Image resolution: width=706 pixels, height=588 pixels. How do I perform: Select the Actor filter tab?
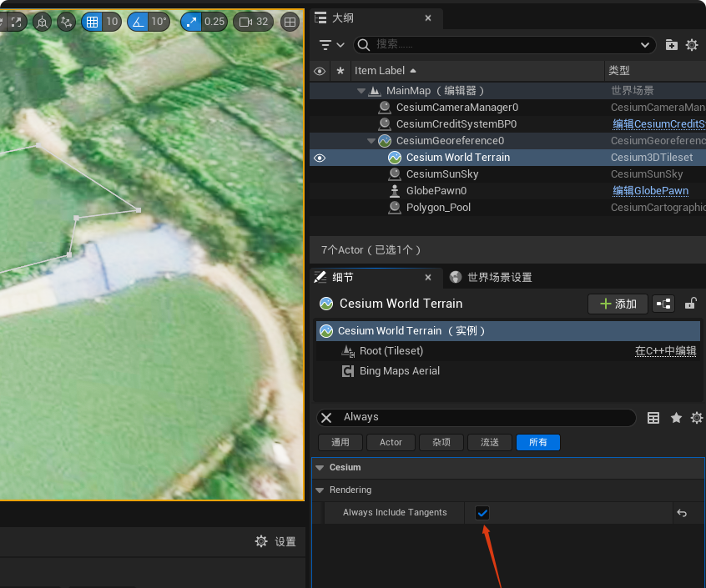(x=391, y=442)
